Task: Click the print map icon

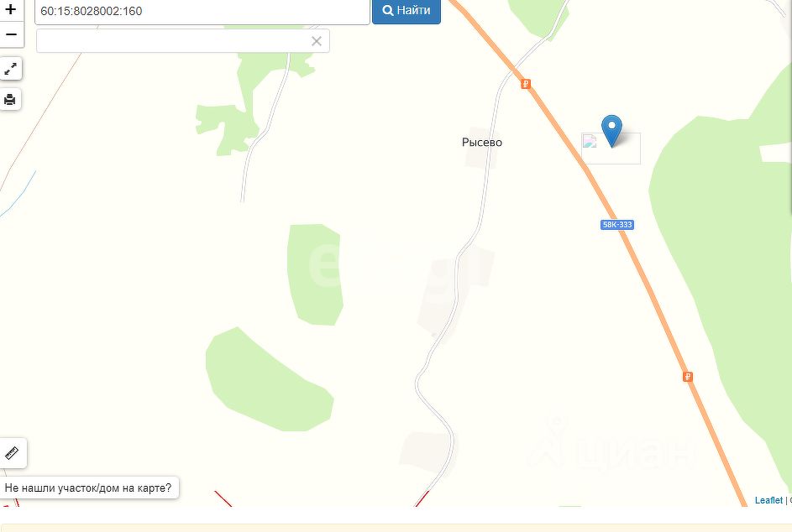Action: [x=10, y=99]
